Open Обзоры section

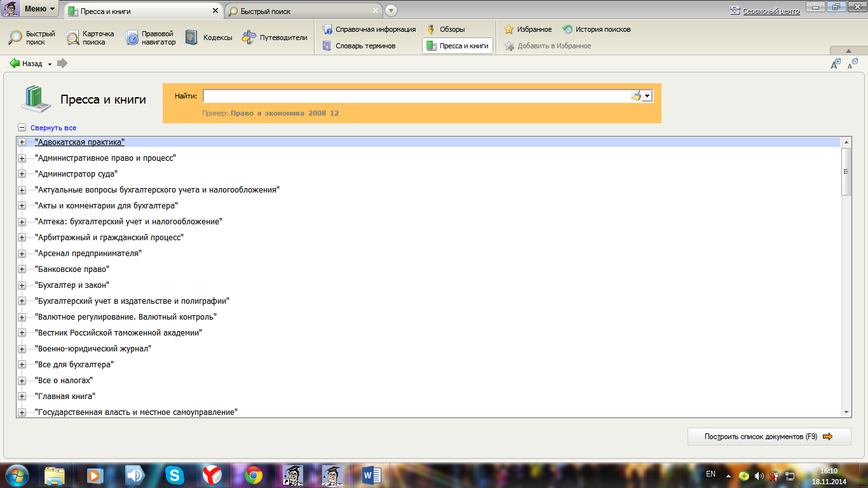[445, 29]
